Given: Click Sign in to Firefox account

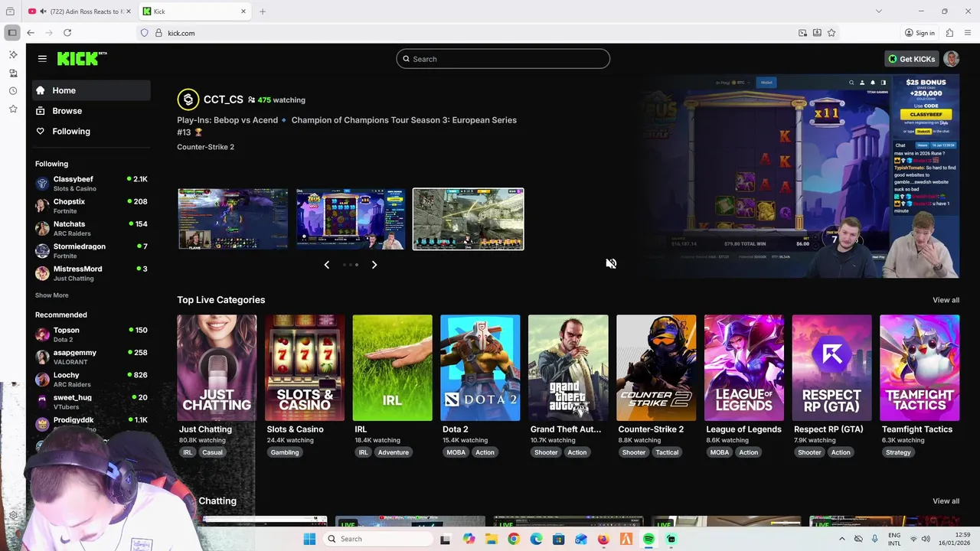Looking at the screenshot, I should tap(920, 33).
